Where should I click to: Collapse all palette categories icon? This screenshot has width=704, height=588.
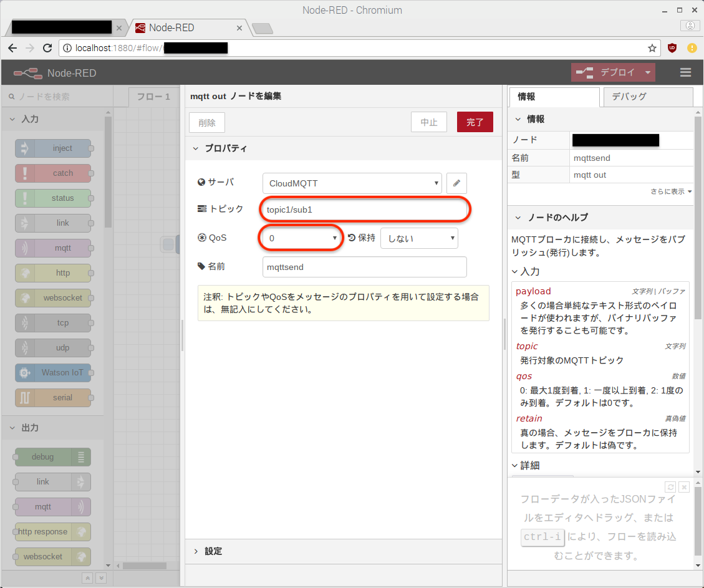pyautogui.click(x=87, y=578)
